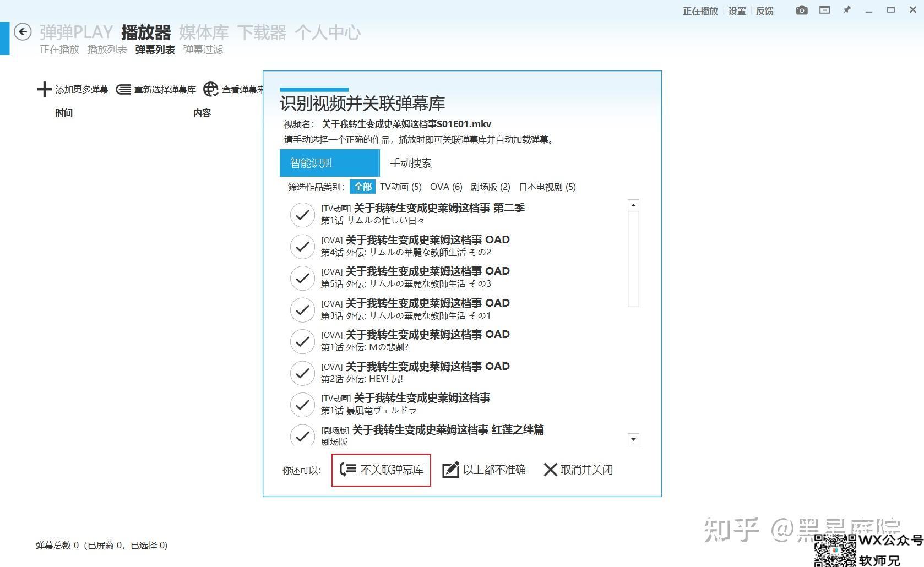
Task: Click the edit pencil icon for 以上都不准确
Action: (450, 470)
